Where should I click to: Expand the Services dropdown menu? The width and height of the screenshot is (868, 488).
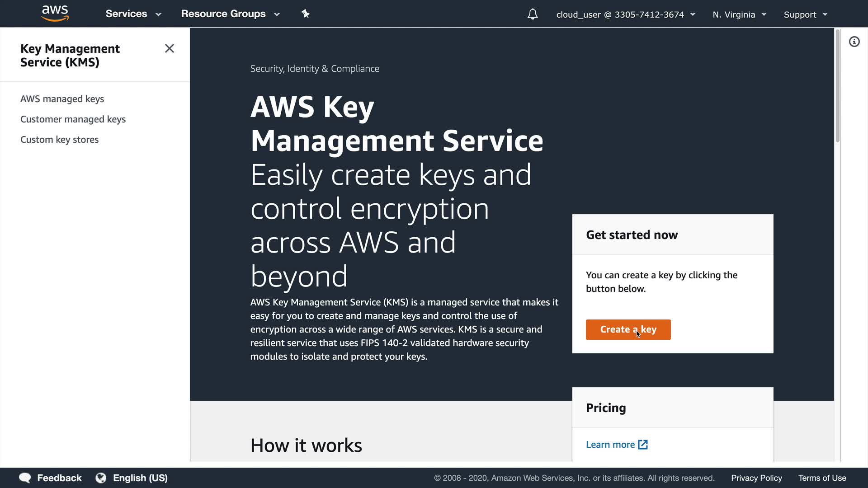[133, 14]
